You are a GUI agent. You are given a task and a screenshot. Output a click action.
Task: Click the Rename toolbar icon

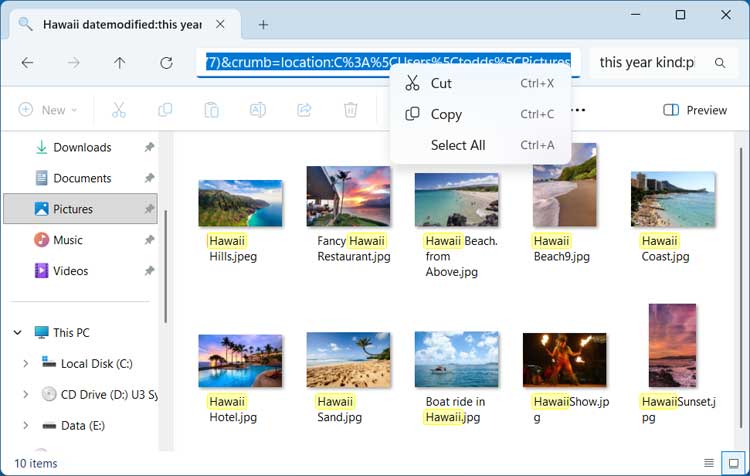click(x=257, y=110)
